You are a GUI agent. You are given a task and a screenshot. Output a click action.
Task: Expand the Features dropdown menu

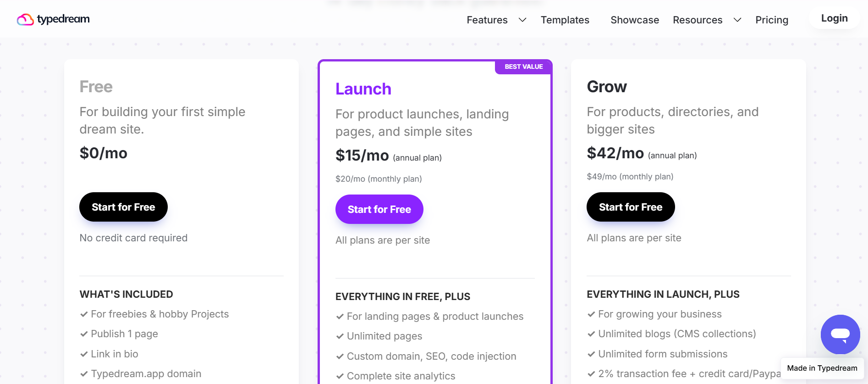point(487,20)
